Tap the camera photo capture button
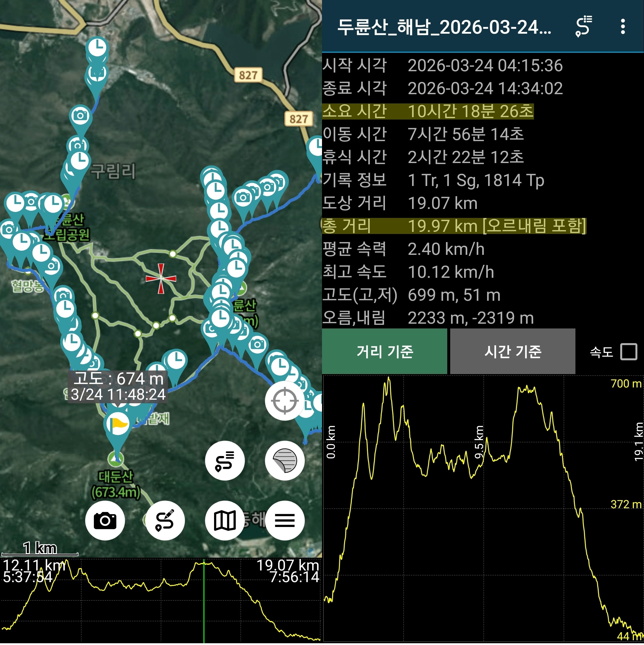 [105, 521]
